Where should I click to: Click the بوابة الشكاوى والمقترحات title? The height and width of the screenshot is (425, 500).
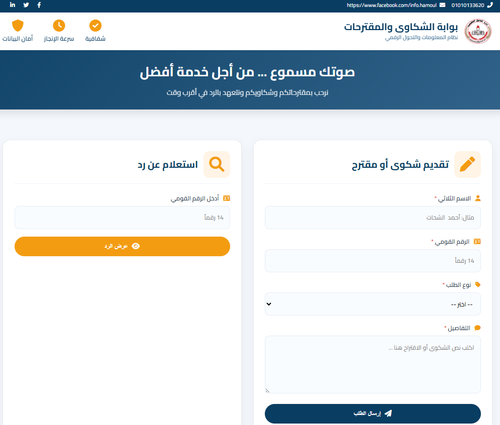[x=401, y=27]
